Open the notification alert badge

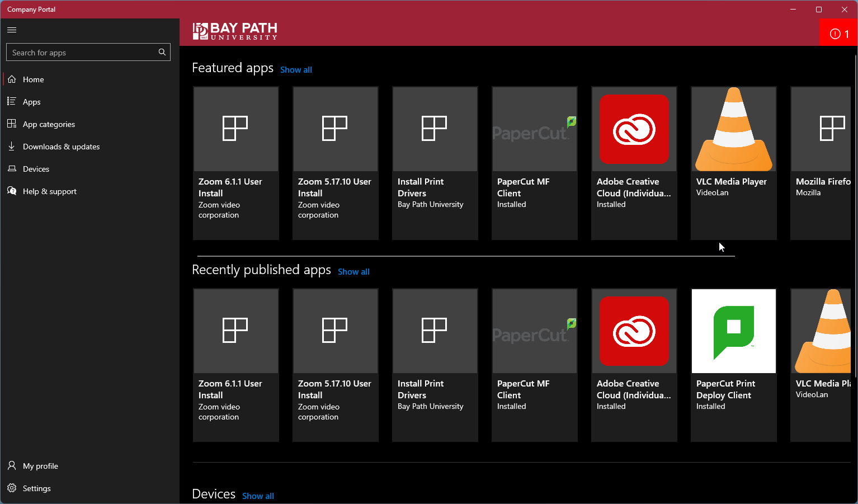838,33
